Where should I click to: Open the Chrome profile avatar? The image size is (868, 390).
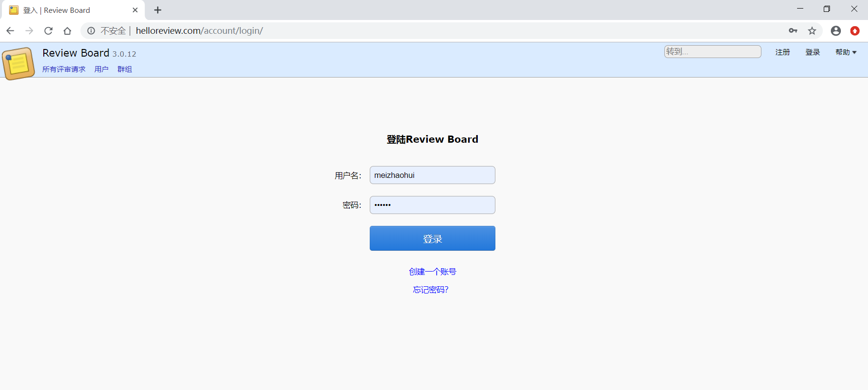(x=836, y=31)
